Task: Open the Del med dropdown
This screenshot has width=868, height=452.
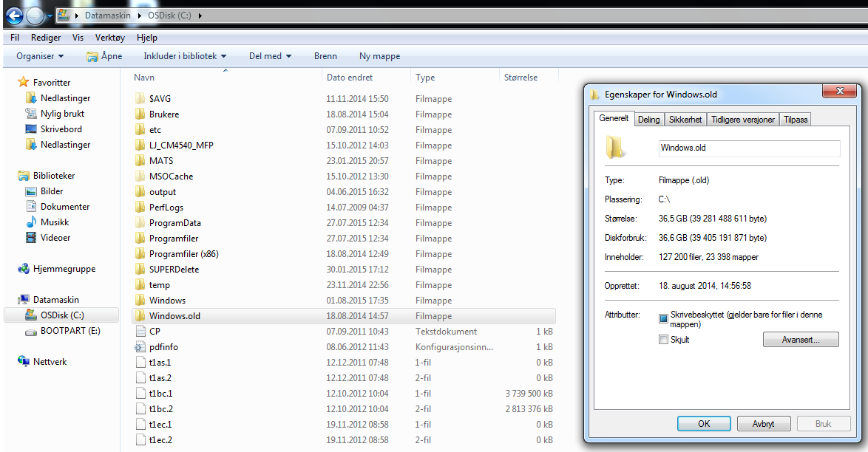Action: pos(270,56)
